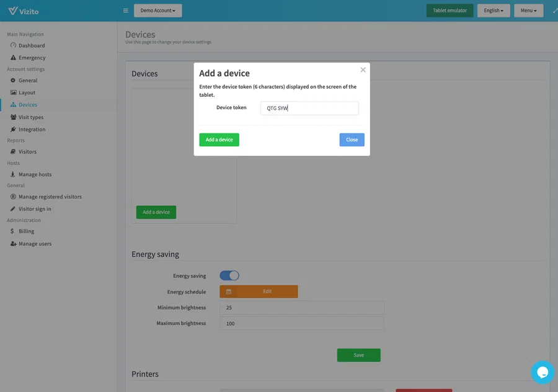Click the green Add a device button in dialog
The image size is (558, 392).
(x=219, y=140)
